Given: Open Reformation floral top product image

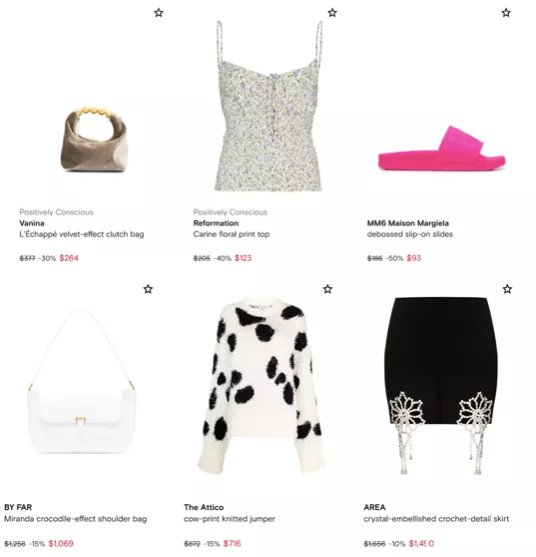Looking at the screenshot, I should pos(269,106).
